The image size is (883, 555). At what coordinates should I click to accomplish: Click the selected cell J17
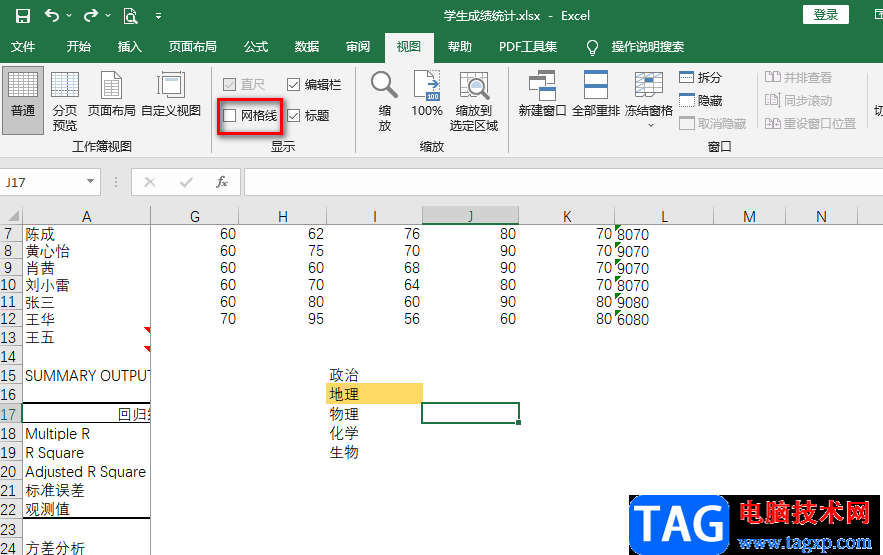coord(470,413)
